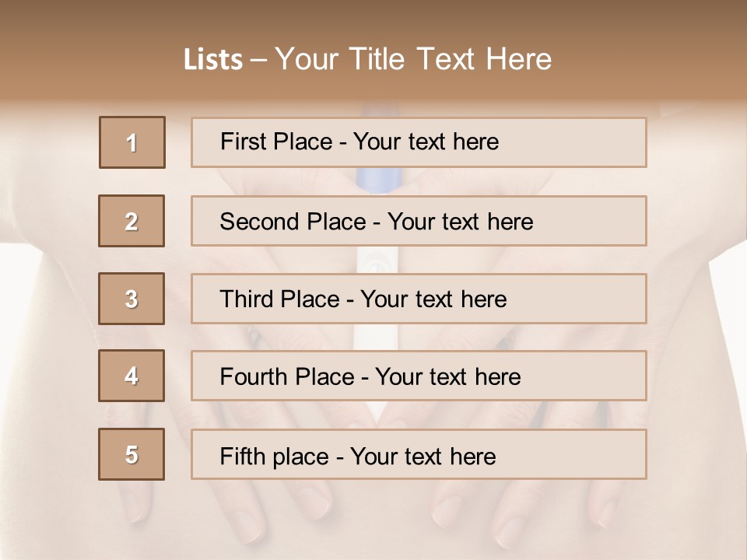Click the "Fifth place" text placeholder
The height and width of the screenshot is (560, 747).
point(419,455)
